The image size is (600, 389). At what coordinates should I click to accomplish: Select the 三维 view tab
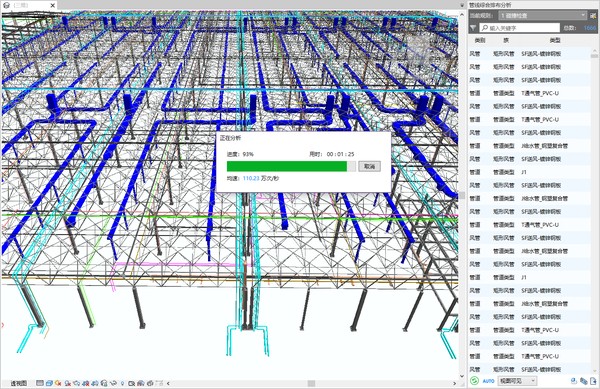21,5
